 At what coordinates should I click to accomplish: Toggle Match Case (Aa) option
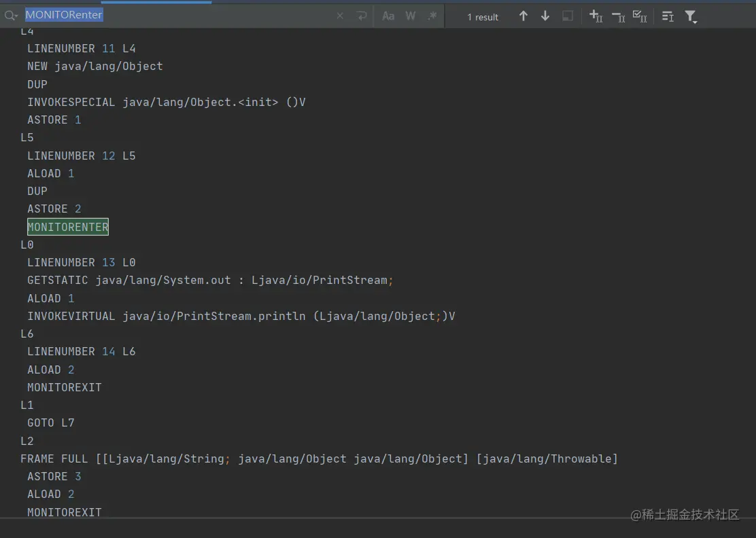point(388,16)
